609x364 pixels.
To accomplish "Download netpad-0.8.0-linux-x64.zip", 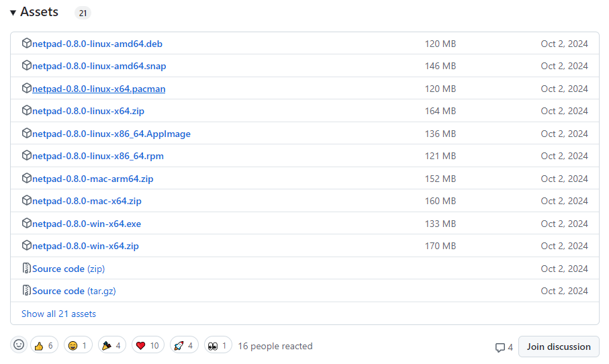I will (x=88, y=111).
